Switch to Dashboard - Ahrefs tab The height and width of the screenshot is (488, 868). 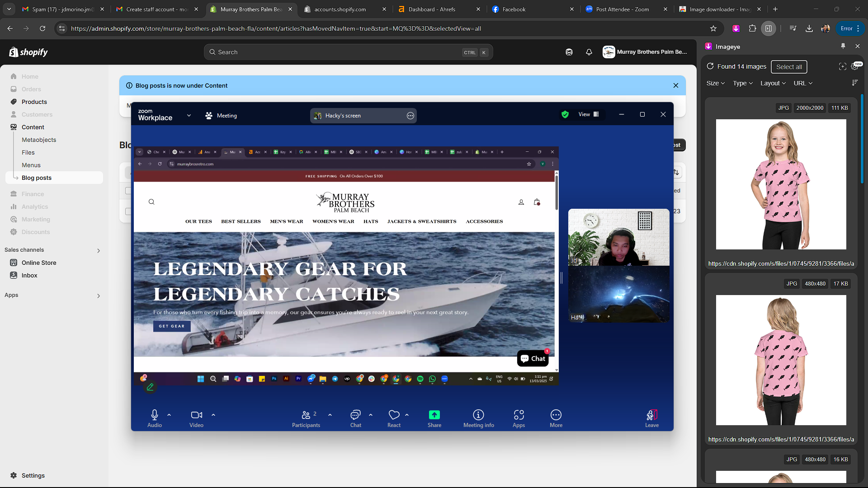[432, 9]
